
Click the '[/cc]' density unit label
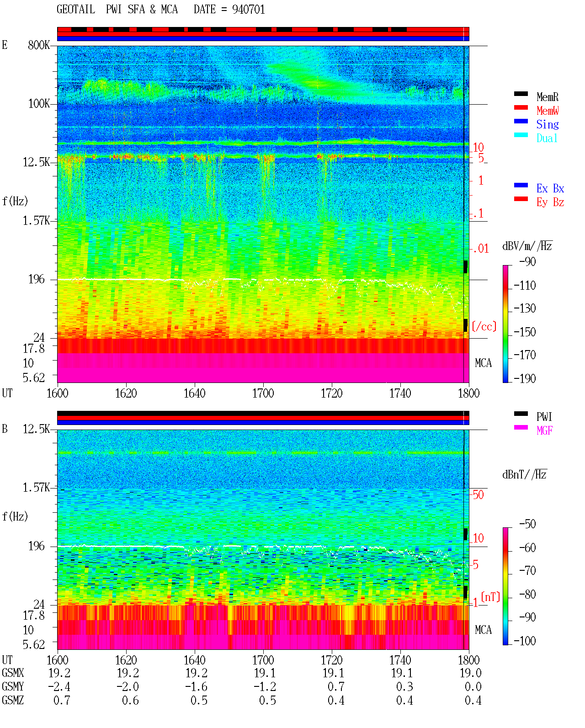484,326
